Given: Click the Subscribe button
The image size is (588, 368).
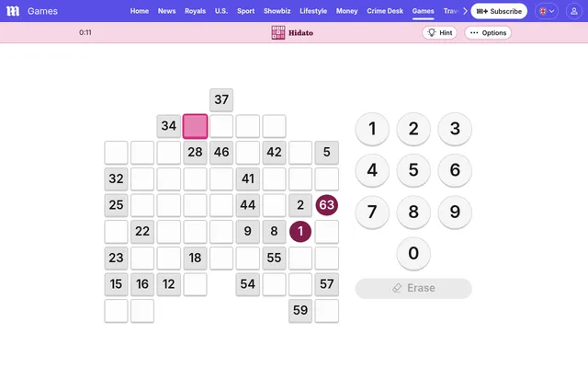Looking at the screenshot, I should 499,11.
